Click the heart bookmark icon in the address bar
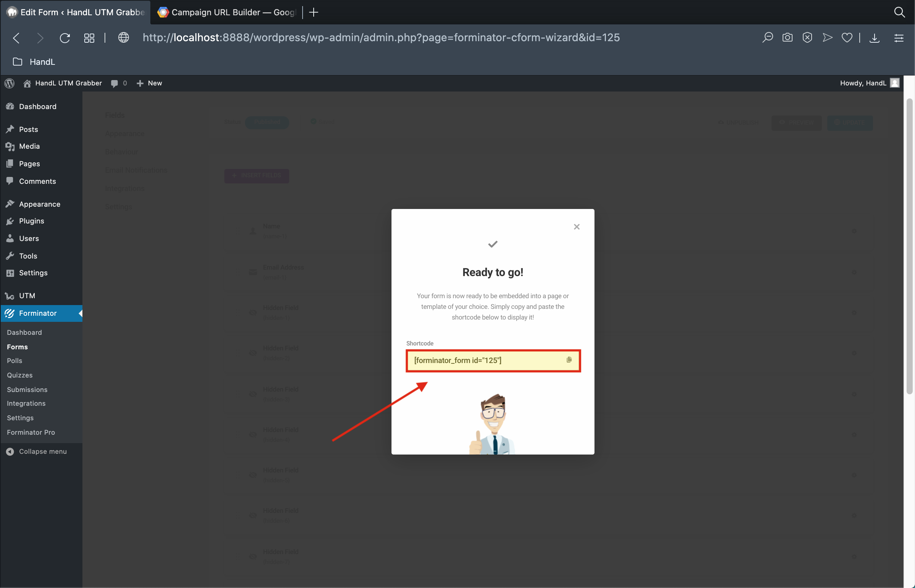This screenshot has width=915, height=588. [x=847, y=37]
